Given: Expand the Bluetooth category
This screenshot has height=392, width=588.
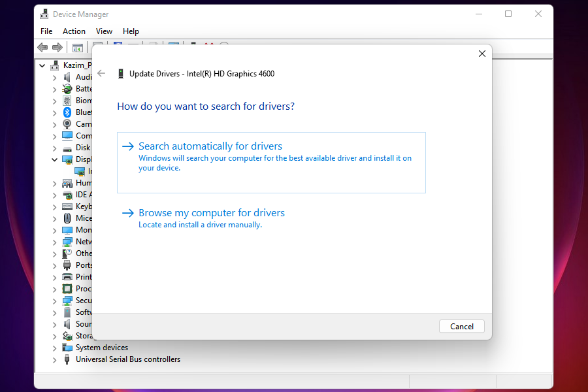Looking at the screenshot, I should pyautogui.click(x=55, y=113).
